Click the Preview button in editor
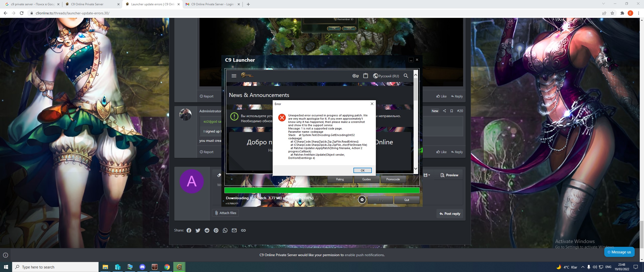Image resolution: width=644 pixels, height=272 pixels. tap(449, 175)
